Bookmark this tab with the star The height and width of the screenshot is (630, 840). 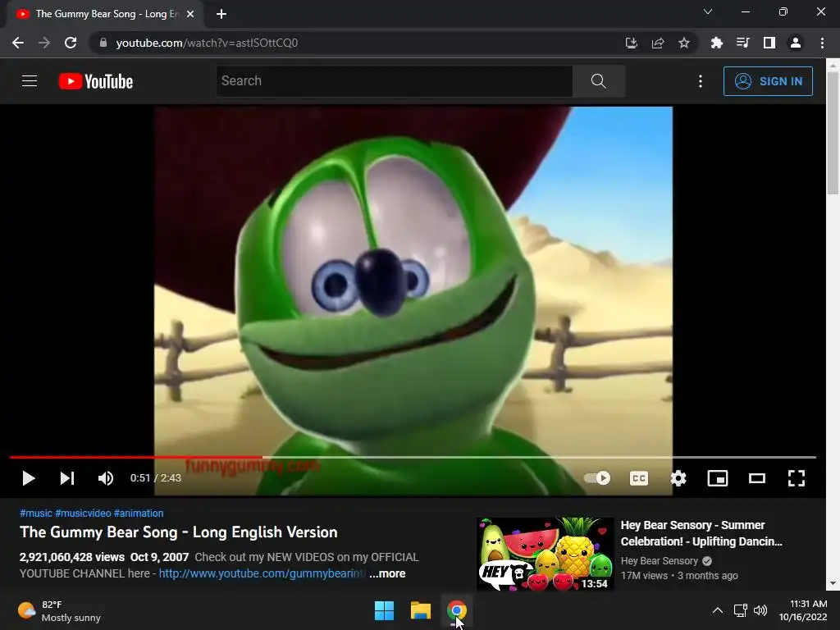[x=684, y=43]
